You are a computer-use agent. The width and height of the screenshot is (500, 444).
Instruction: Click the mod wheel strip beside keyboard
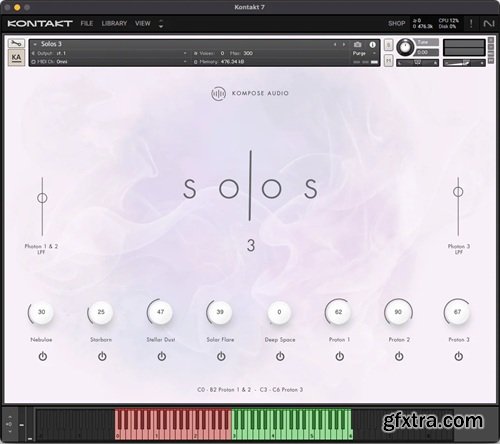coord(30,424)
